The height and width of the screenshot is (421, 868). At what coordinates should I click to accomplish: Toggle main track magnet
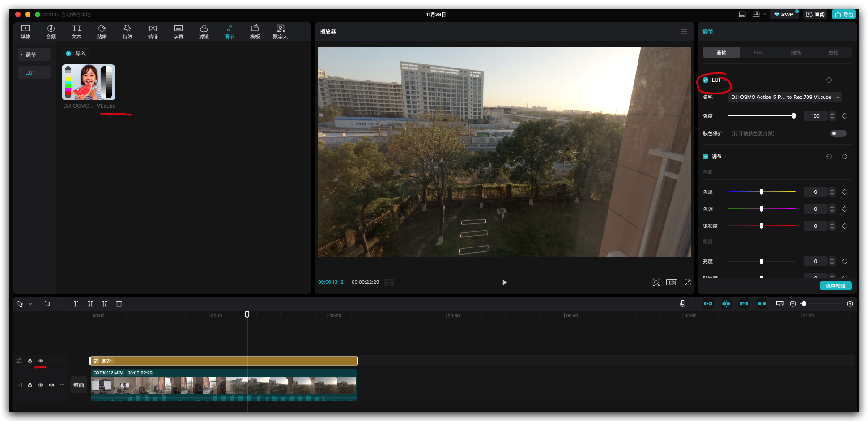tap(708, 304)
